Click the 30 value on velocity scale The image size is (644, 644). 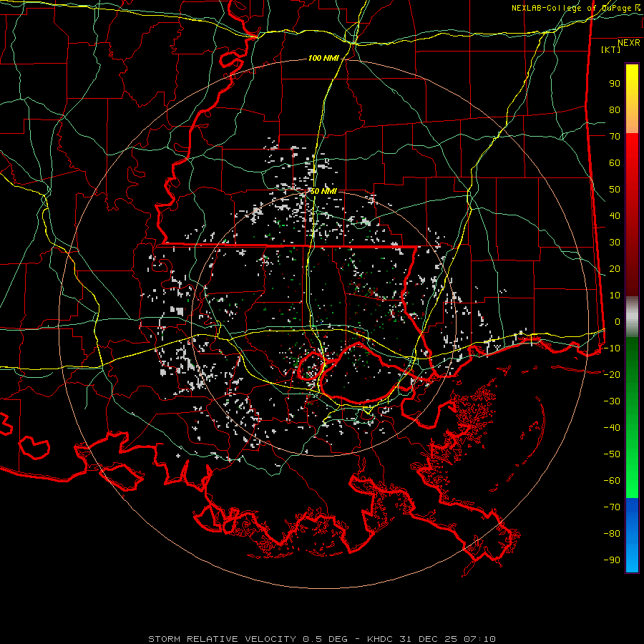point(615,243)
